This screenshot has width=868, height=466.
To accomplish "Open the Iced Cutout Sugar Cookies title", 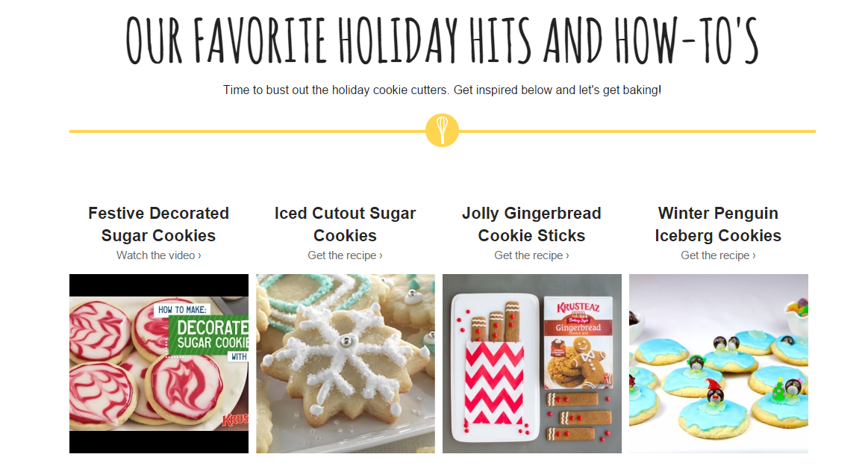I will click(345, 224).
